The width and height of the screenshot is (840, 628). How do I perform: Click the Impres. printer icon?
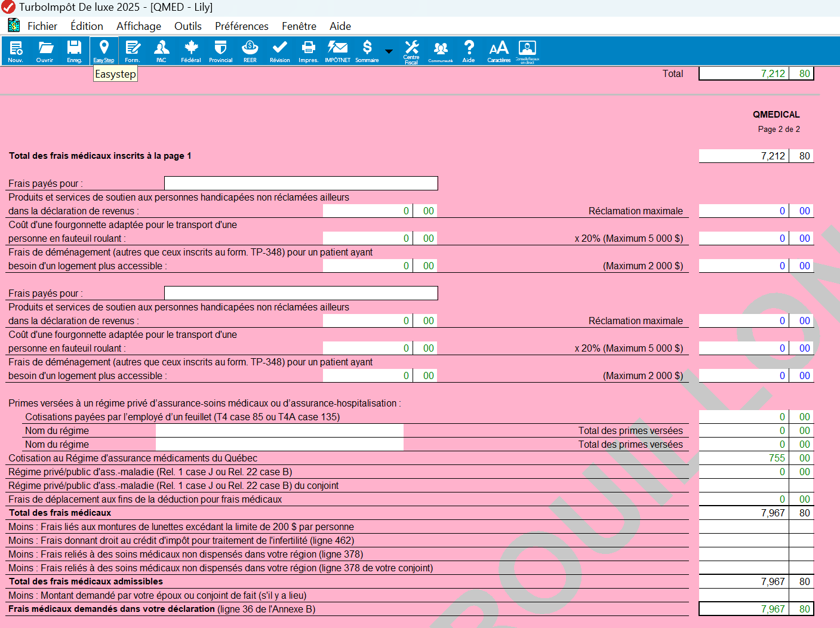(309, 51)
